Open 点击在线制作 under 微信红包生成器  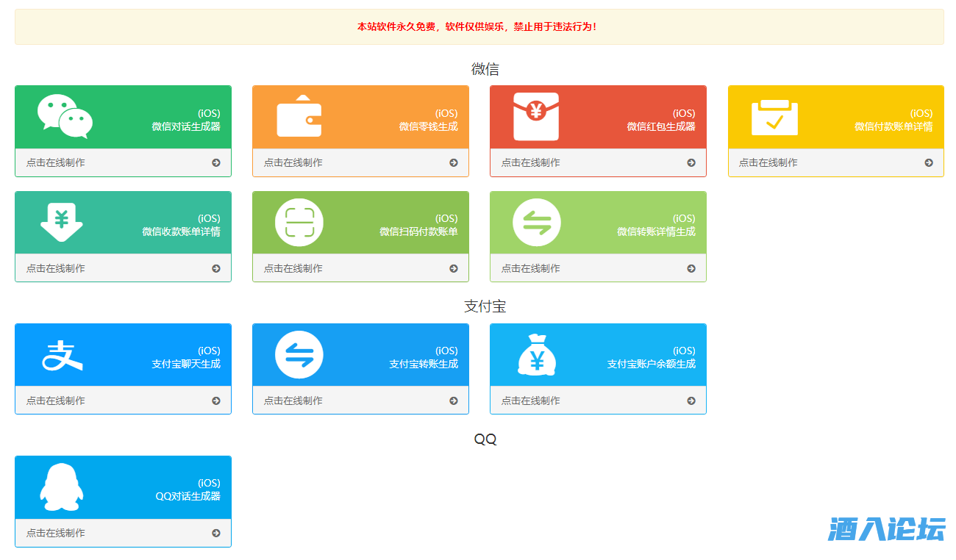531,163
